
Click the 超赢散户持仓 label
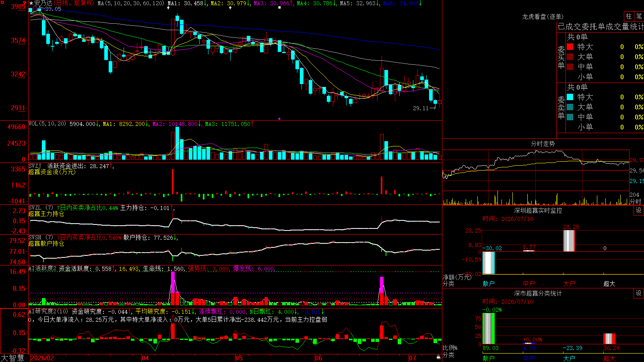(x=46, y=243)
